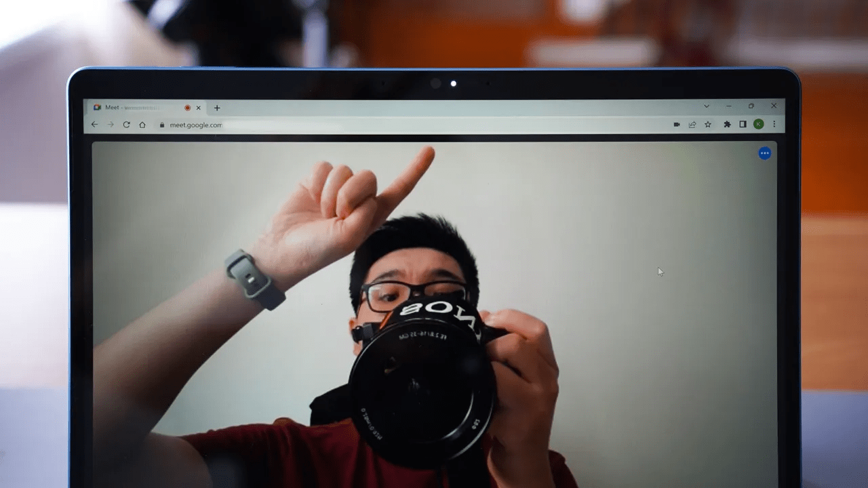Open the Extensions puzzle icon
868x488 pixels.
click(727, 125)
